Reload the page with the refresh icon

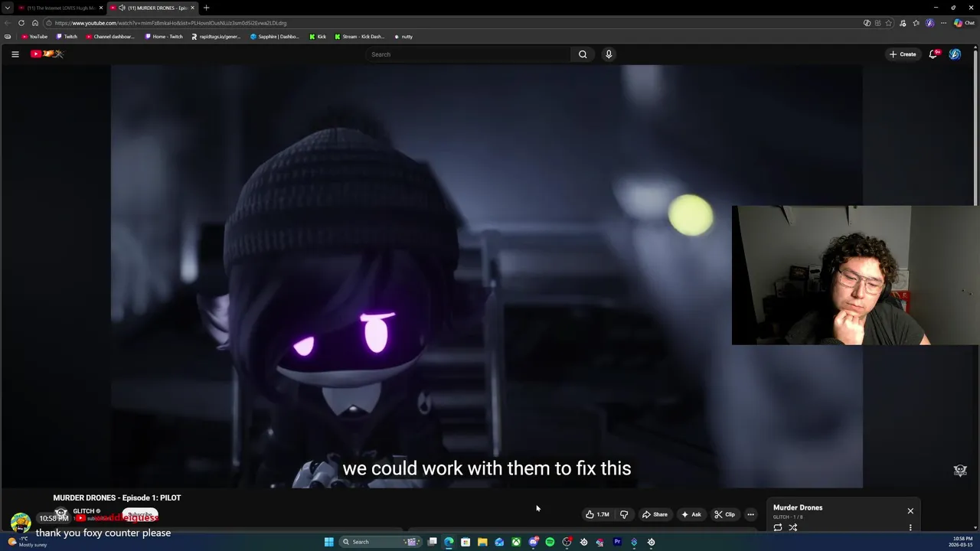(21, 23)
